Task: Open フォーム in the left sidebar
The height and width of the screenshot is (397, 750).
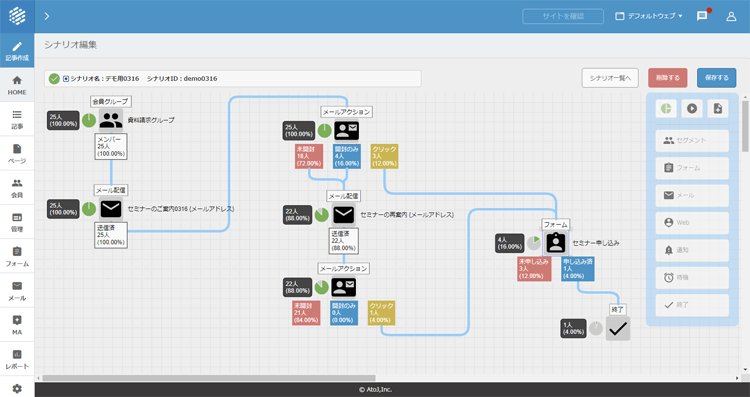Action: tap(17, 256)
